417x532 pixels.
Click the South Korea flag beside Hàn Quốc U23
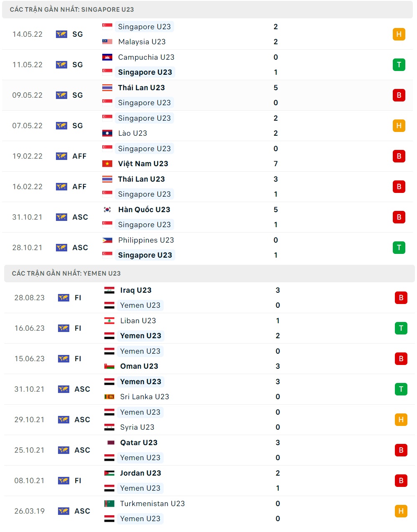click(x=107, y=210)
